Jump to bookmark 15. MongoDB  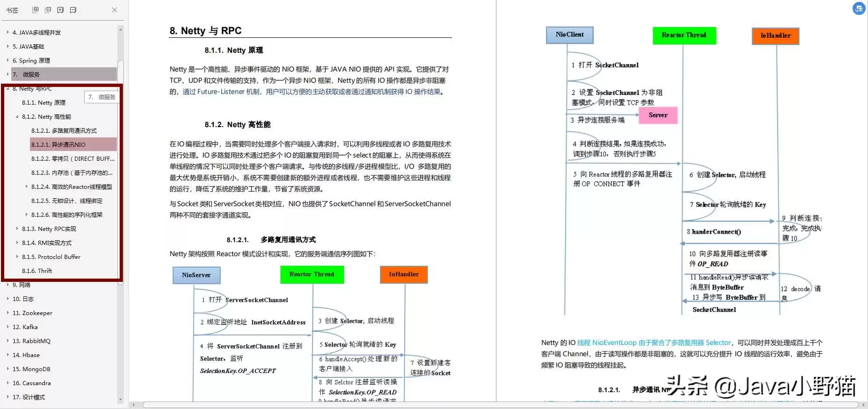31,369
